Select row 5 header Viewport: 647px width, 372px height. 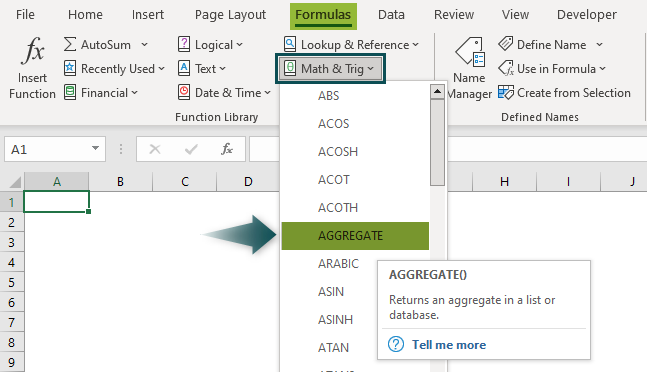tap(12, 283)
